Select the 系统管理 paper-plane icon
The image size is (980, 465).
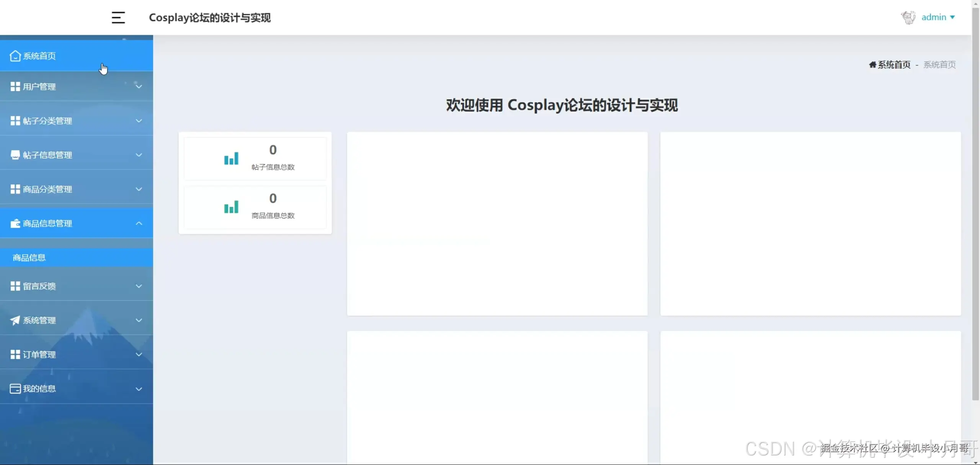tap(15, 320)
